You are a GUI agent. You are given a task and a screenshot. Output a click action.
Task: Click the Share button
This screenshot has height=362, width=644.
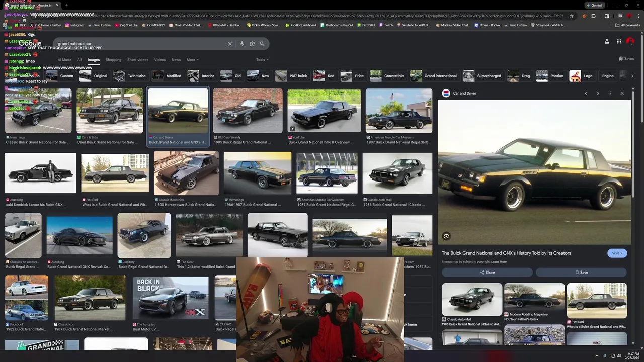click(487, 273)
